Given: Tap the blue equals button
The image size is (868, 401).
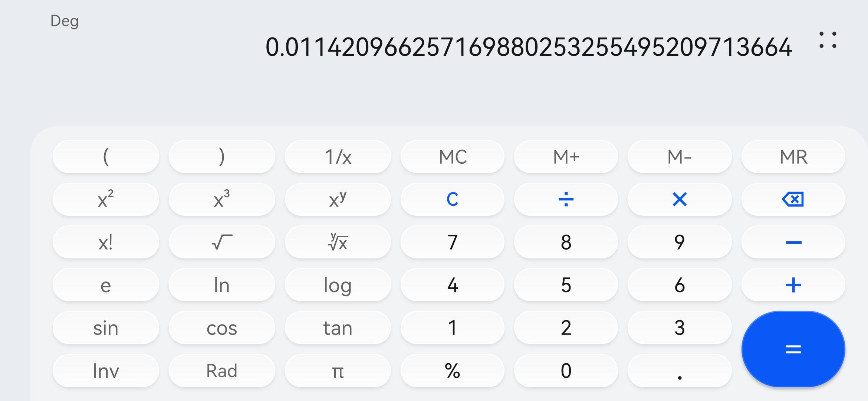Looking at the screenshot, I should pyautogui.click(x=793, y=349).
